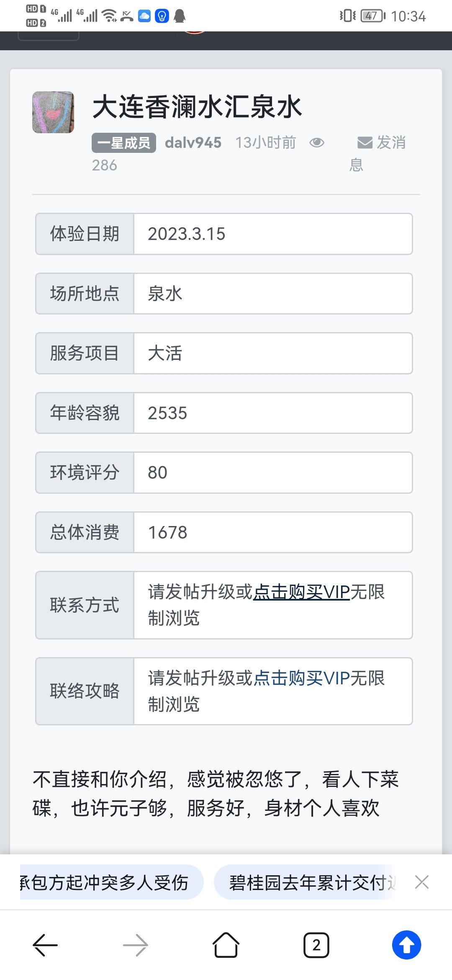Screen dimensions: 452x980
Task: Tap the notification bell in status bar
Action: (180, 16)
